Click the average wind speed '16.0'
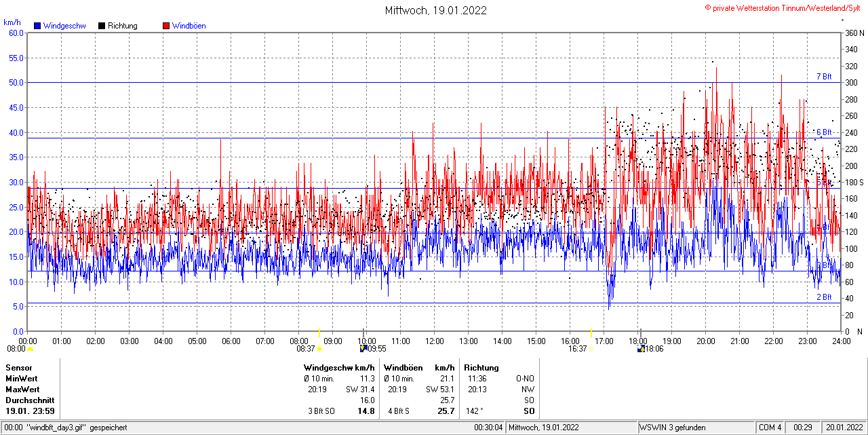The width and height of the screenshot is (868, 435). click(367, 400)
